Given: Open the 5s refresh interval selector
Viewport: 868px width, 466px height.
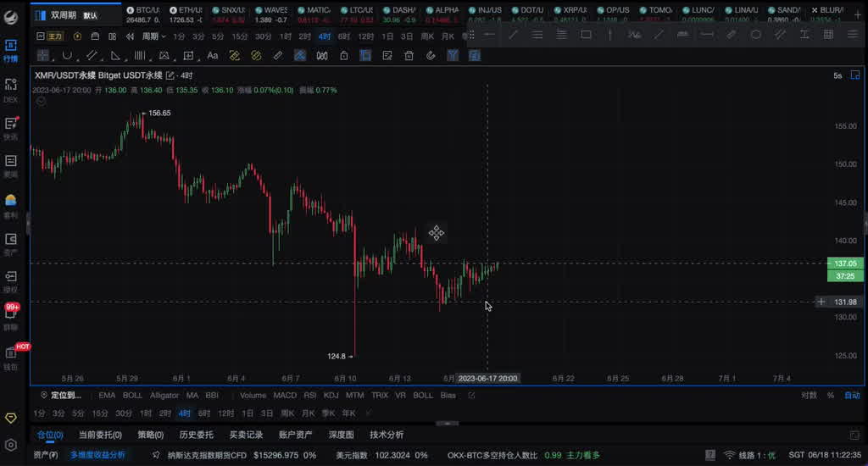Looking at the screenshot, I should pos(837,75).
